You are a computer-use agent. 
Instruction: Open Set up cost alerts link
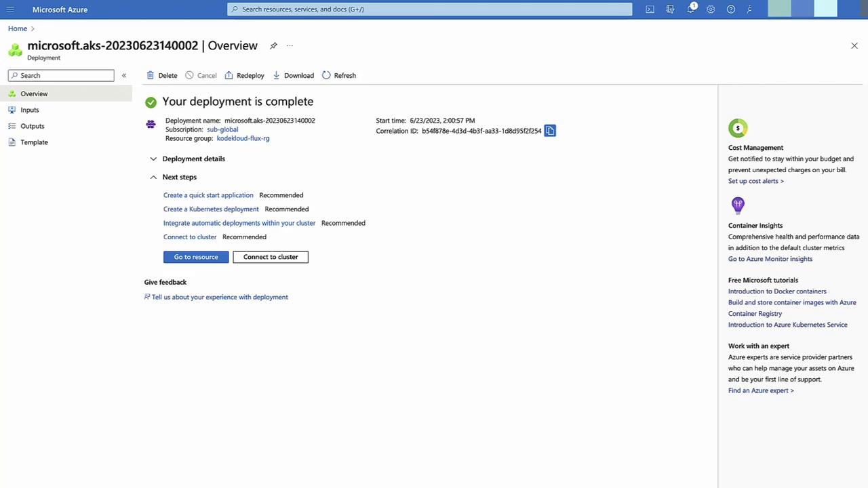[756, 181]
